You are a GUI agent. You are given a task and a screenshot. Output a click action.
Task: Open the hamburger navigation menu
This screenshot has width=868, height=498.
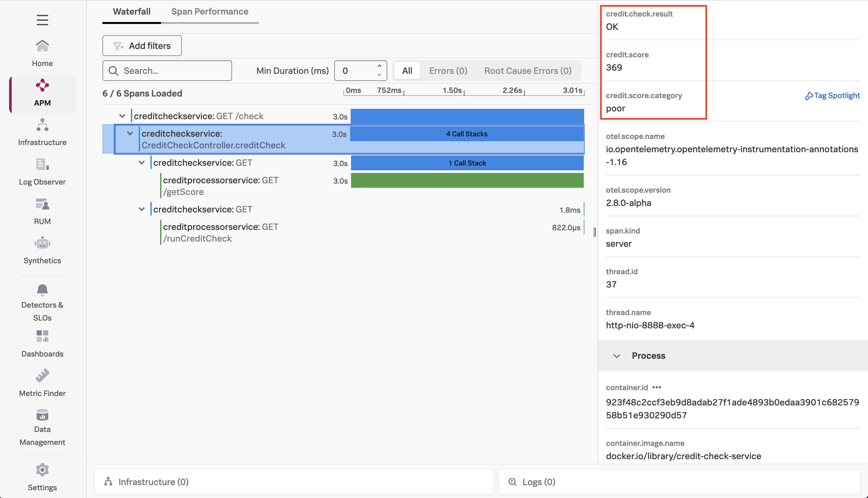coord(42,20)
